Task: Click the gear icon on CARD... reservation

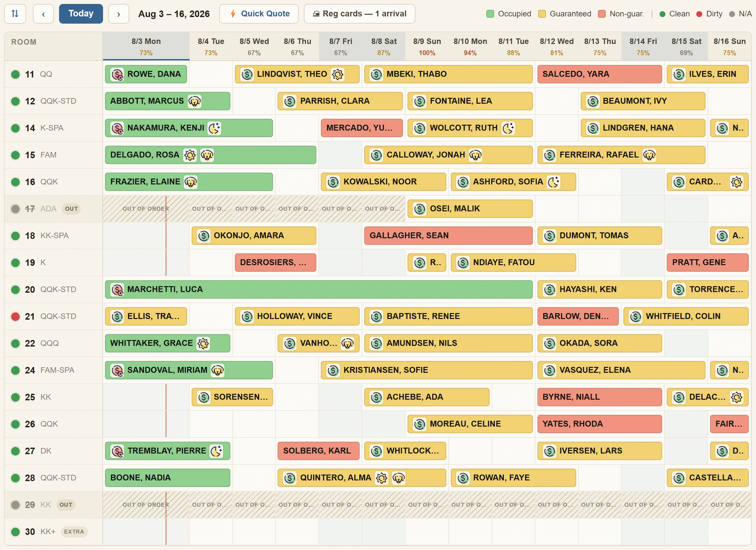Action: click(736, 182)
